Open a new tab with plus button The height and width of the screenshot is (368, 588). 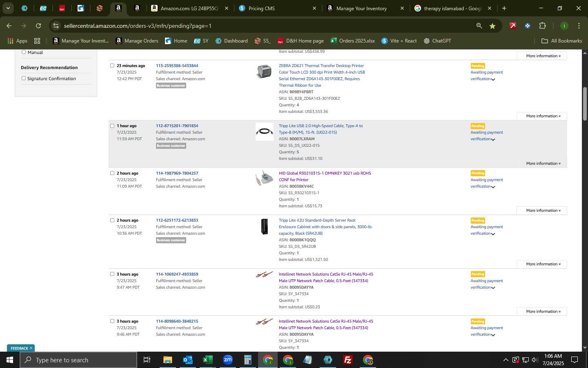coord(504,8)
